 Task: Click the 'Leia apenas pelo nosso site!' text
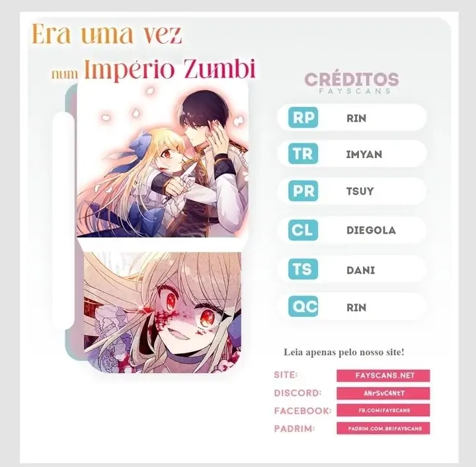pos(344,352)
